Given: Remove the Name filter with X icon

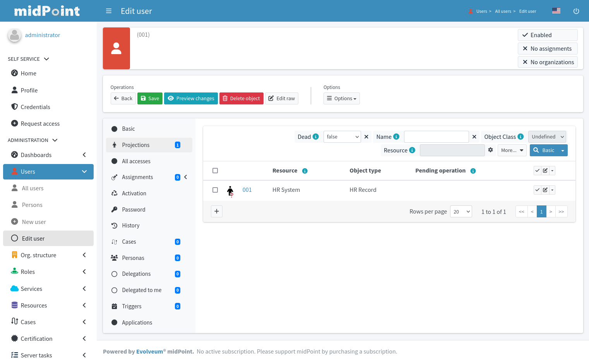Looking at the screenshot, I should coord(474,137).
